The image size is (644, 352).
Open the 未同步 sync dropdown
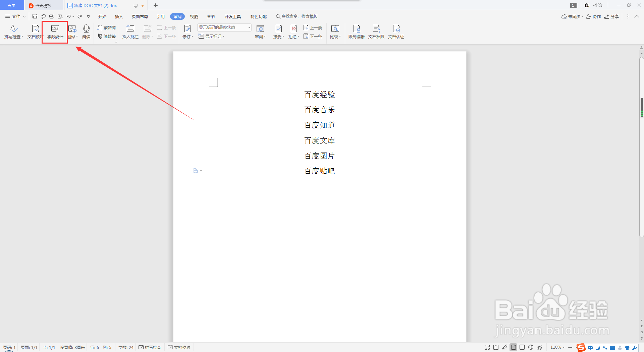point(572,16)
